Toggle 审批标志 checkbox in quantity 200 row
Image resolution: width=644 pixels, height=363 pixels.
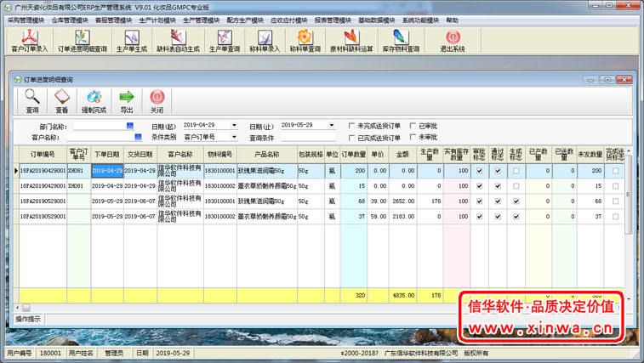tap(479, 171)
